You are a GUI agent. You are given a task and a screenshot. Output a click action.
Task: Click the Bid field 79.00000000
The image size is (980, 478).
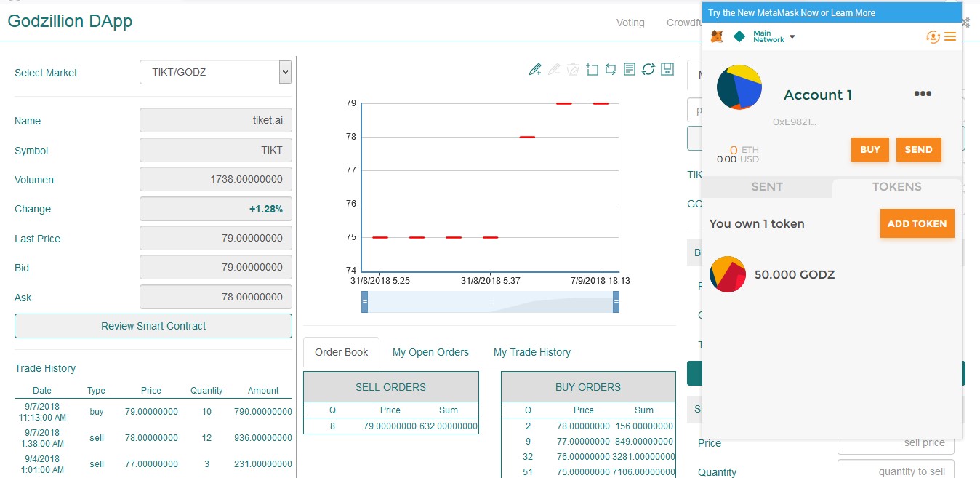click(x=216, y=268)
